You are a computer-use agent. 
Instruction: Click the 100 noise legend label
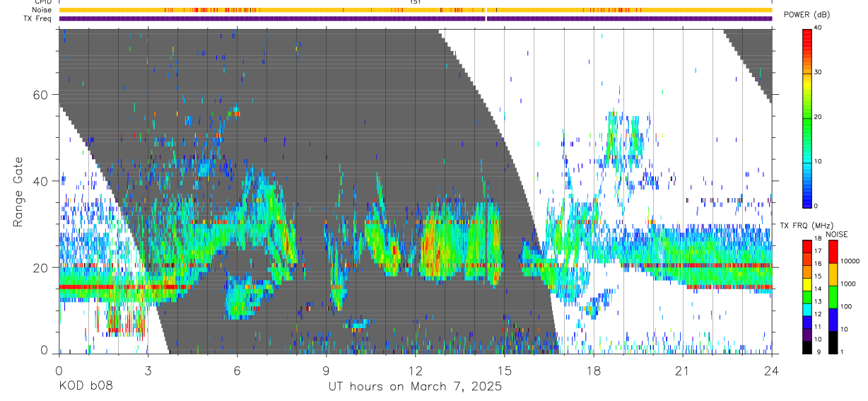pos(846,306)
